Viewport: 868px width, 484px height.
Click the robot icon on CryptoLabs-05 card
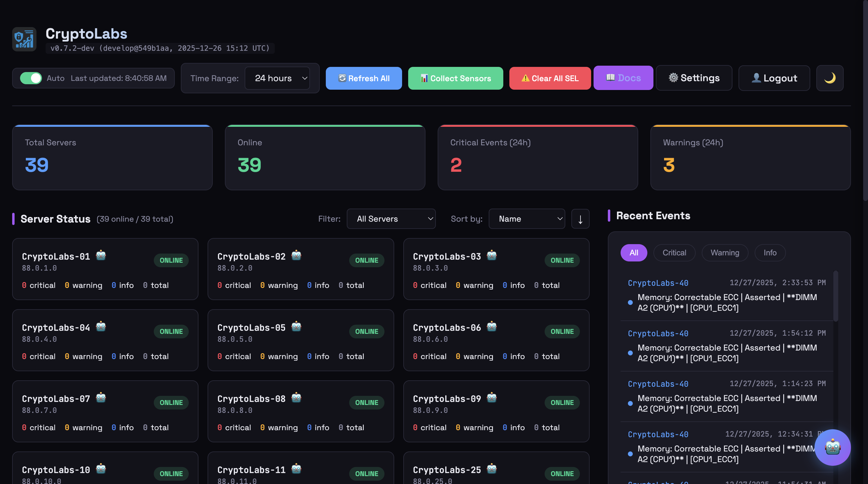point(296,327)
